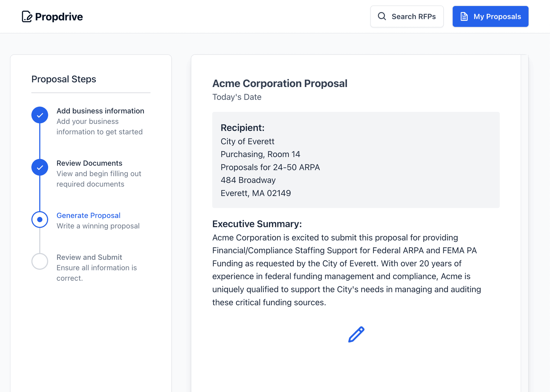Click the Add business information checkmark circle

(40, 115)
